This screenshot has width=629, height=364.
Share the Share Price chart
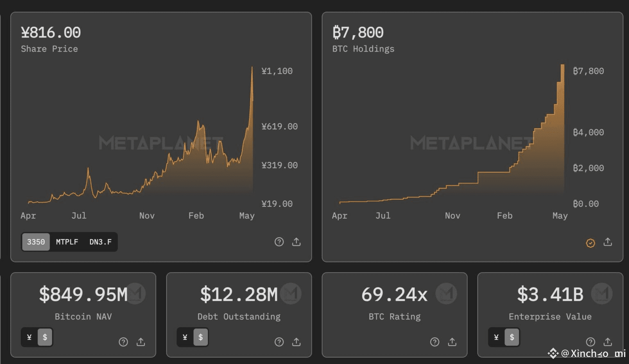click(x=296, y=242)
